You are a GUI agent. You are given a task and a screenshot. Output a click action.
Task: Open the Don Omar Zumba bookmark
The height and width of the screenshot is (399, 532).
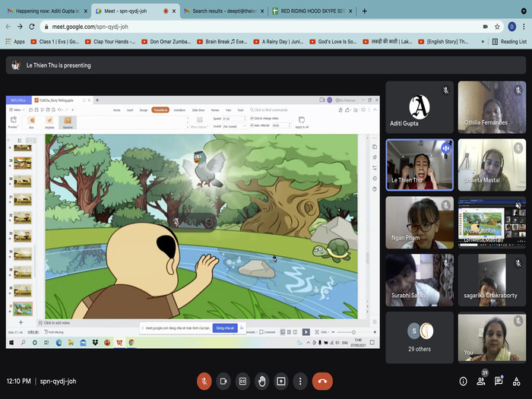(166, 41)
